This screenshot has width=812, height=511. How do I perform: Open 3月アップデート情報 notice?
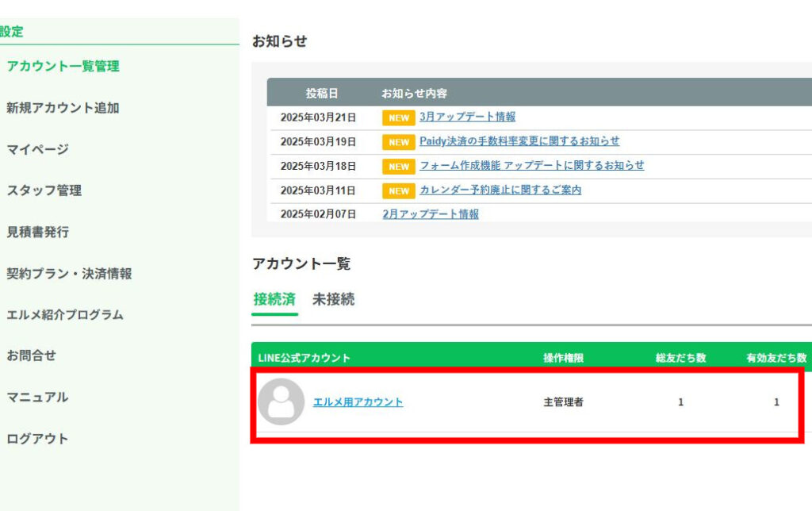[467, 117]
